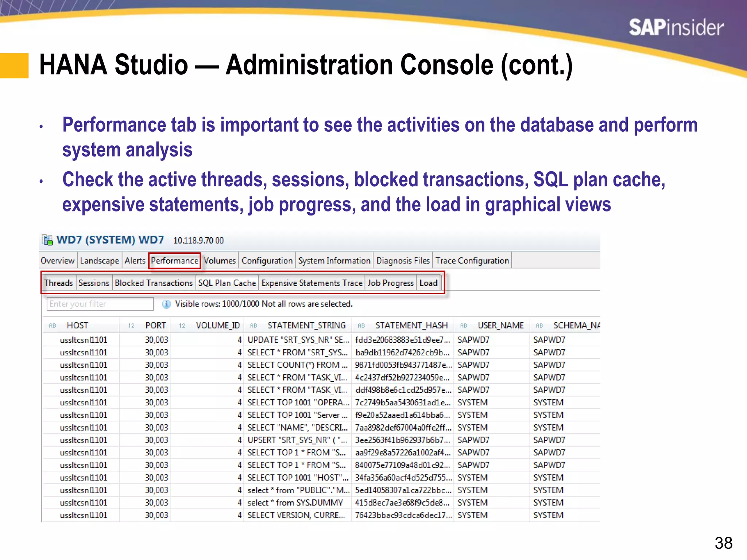Open the Configuration tab
The image size is (747, 560).
click(x=267, y=261)
